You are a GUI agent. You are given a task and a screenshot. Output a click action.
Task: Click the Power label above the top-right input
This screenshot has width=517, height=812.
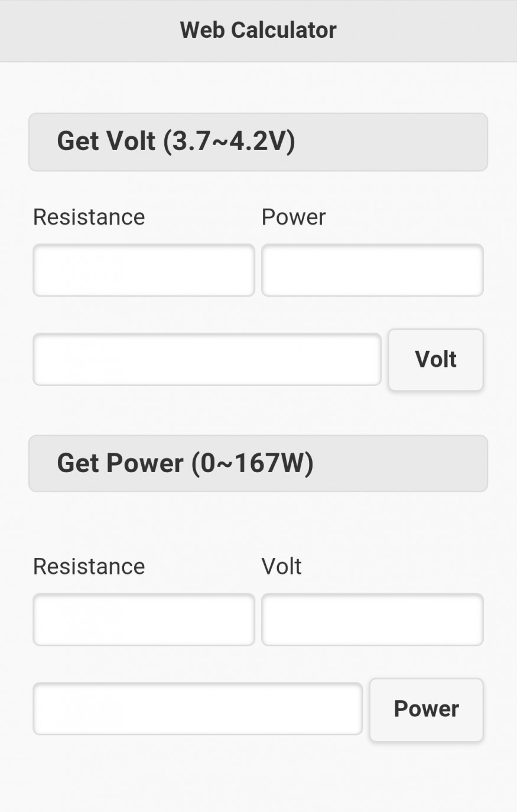tap(294, 217)
